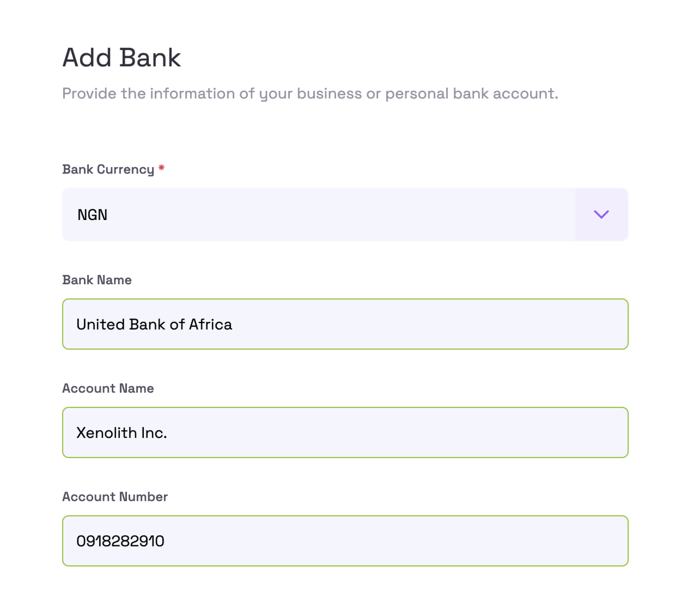693x616 pixels.
Task: Click the 0918282910 account number text
Action: [120, 541]
